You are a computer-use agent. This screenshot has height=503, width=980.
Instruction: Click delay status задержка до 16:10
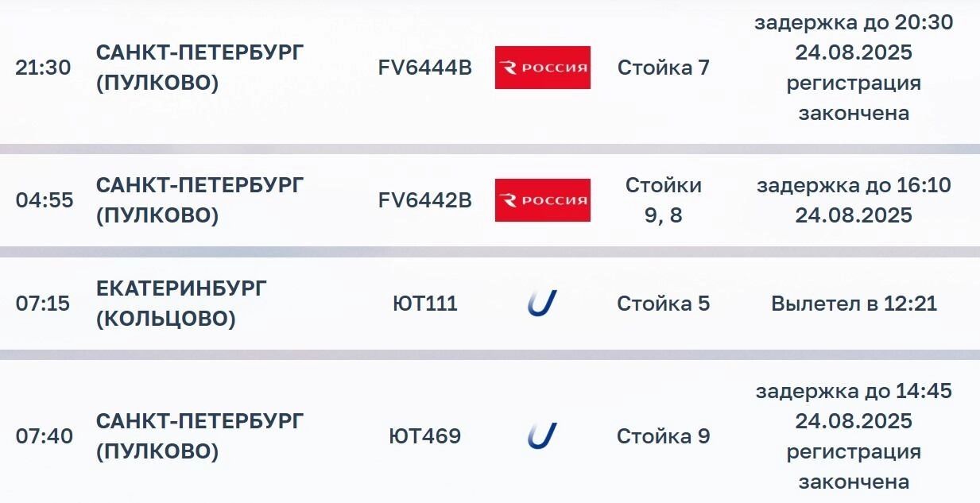(854, 186)
